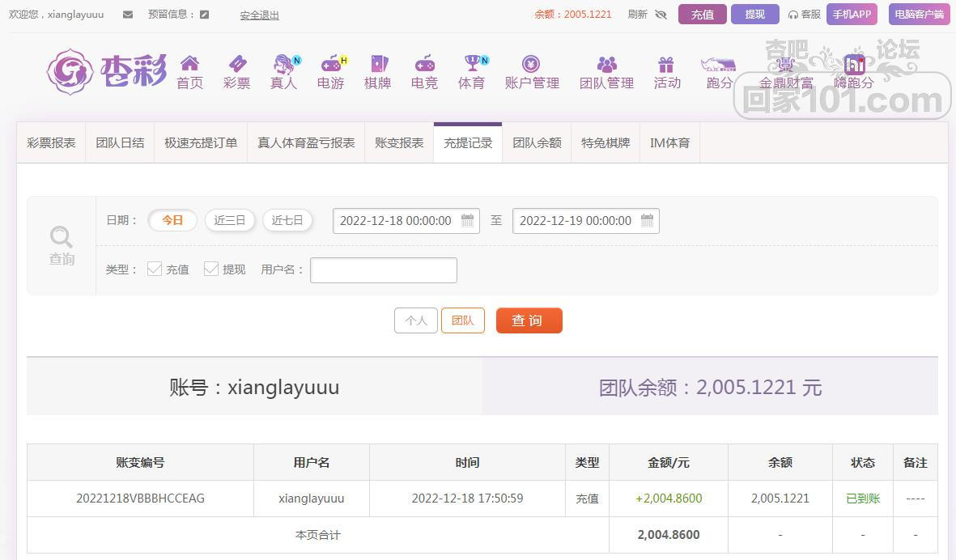Toggle balance visibility eye icon

pyautogui.click(x=661, y=15)
